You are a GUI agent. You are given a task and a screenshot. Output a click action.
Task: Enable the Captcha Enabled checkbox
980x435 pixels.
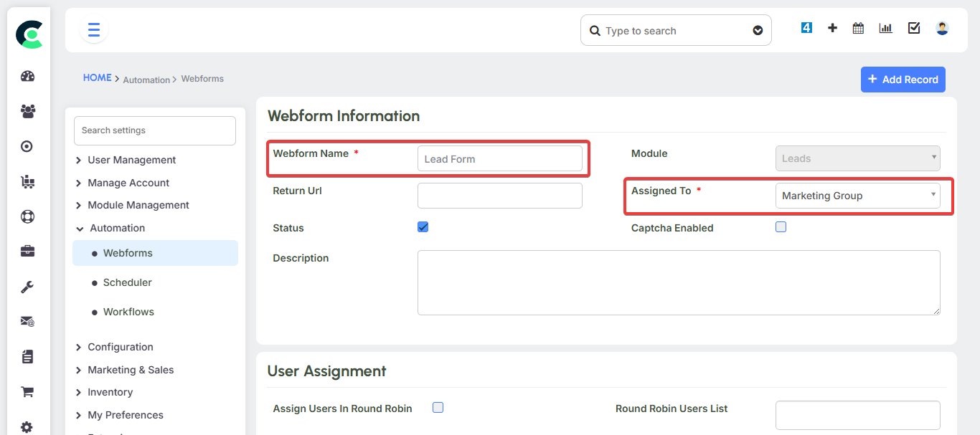(781, 226)
